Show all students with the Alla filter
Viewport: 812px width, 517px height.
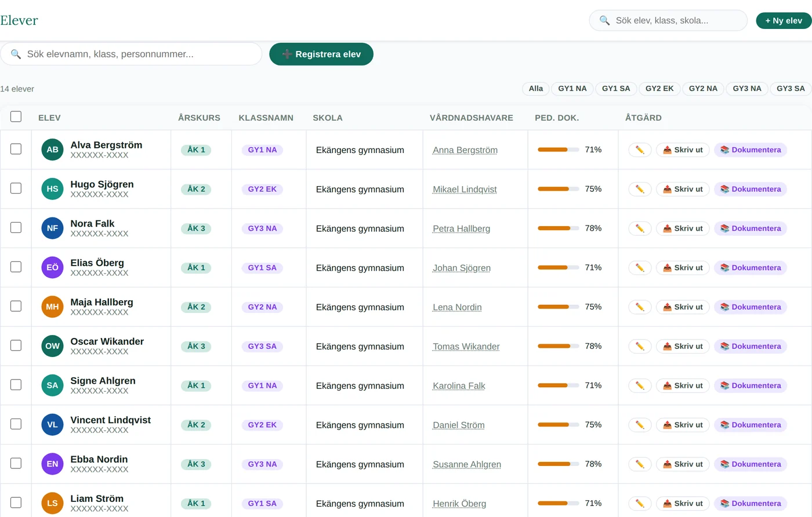pyautogui.click(x=536, y=89)
